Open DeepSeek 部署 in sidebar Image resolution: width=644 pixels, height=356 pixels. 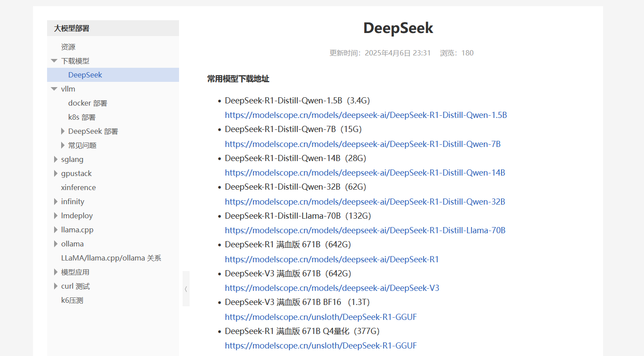coord(93,131)
